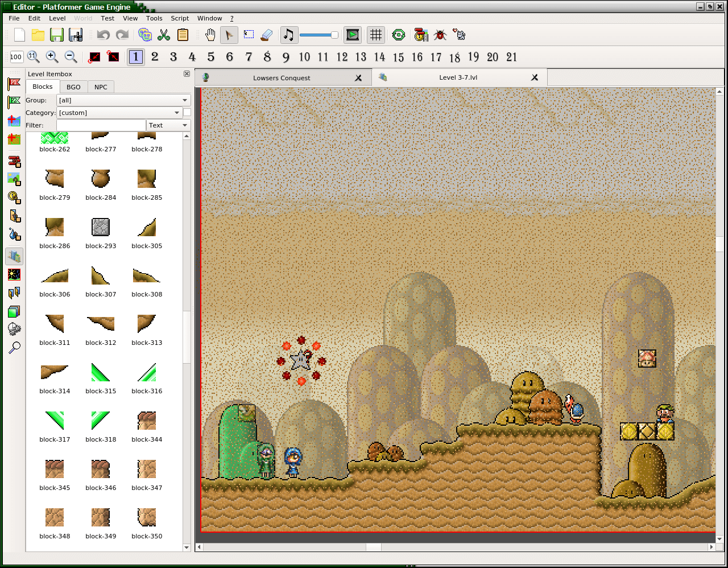
Task: Open the Script menu
Action: (x=180, y=18)
